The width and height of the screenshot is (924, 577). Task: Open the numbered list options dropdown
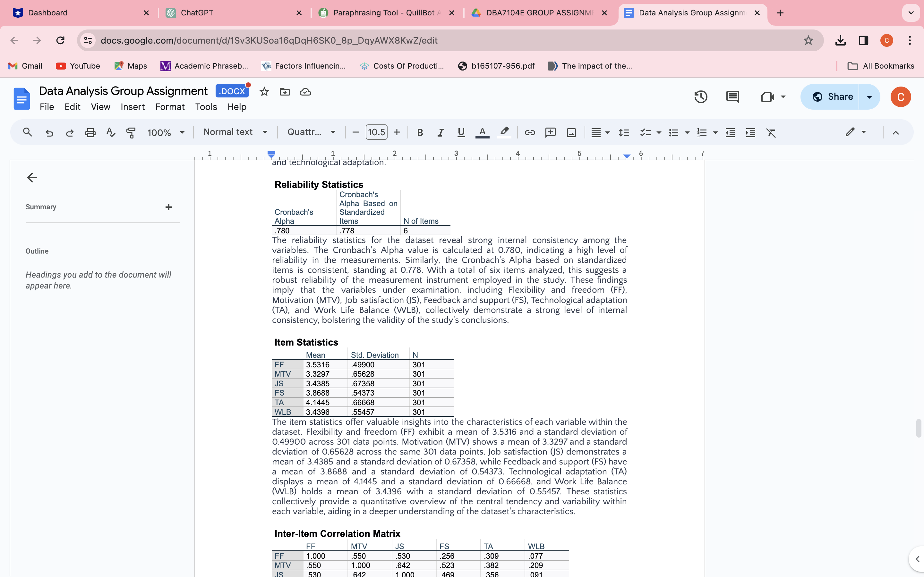click(x=715, y=132)
